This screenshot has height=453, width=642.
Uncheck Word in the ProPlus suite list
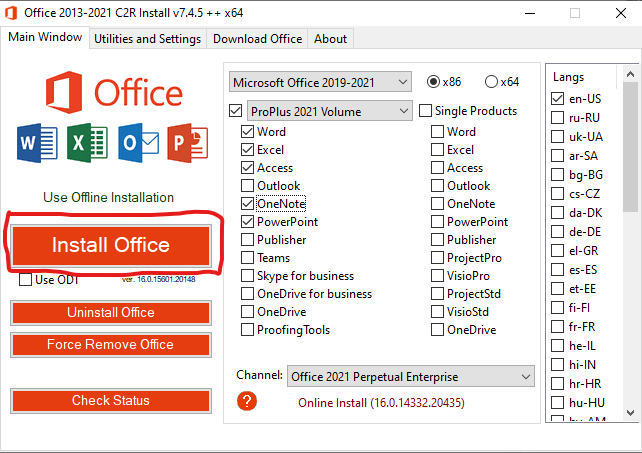[x=247, y=131]
